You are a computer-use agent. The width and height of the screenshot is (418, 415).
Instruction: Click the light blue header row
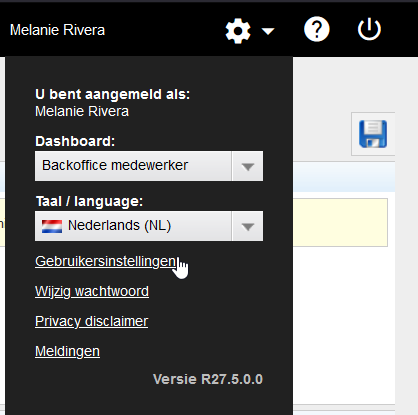click(x=344, y=177)
